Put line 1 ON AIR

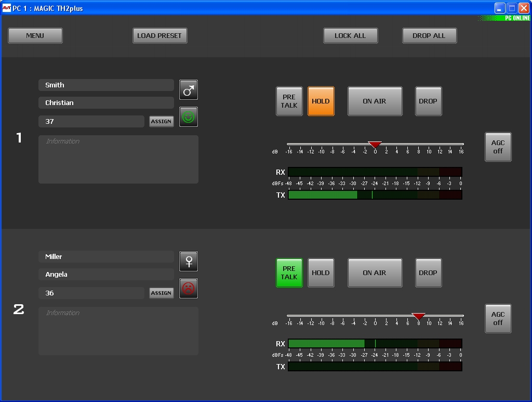[x=375, y=101]
